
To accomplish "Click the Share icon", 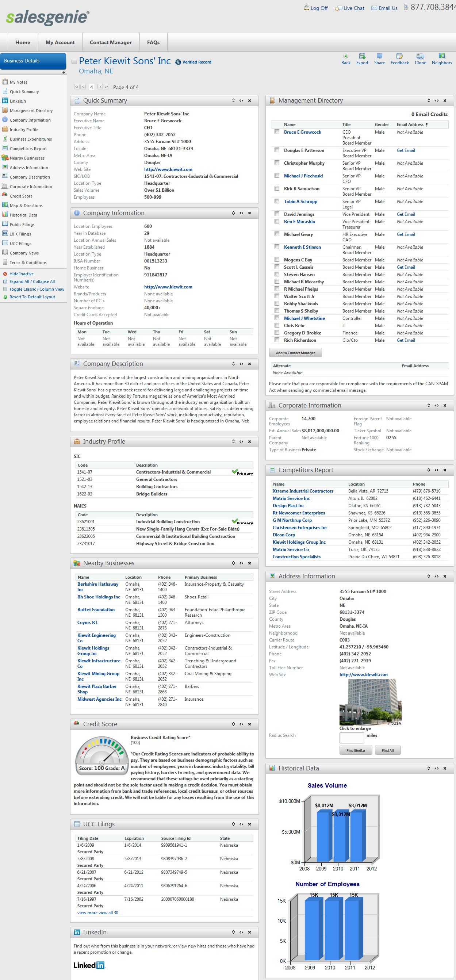I will tap(379, 56).
